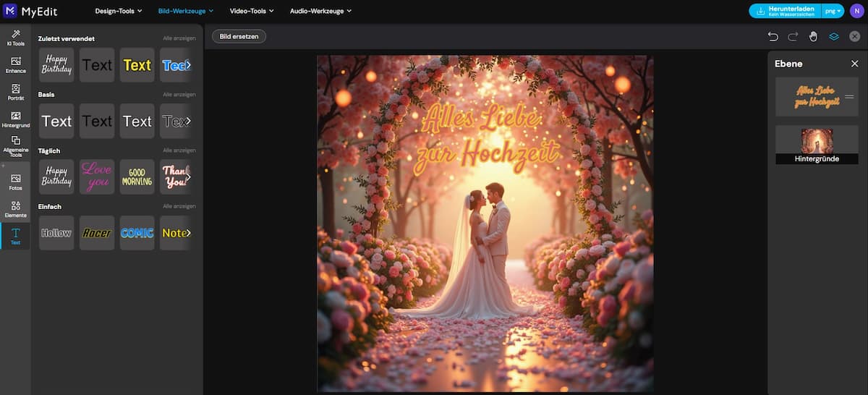Click Alle anzeigen for Zuletzt verwendet
This screenshot has width=868, height=395.
coord(179,38)
